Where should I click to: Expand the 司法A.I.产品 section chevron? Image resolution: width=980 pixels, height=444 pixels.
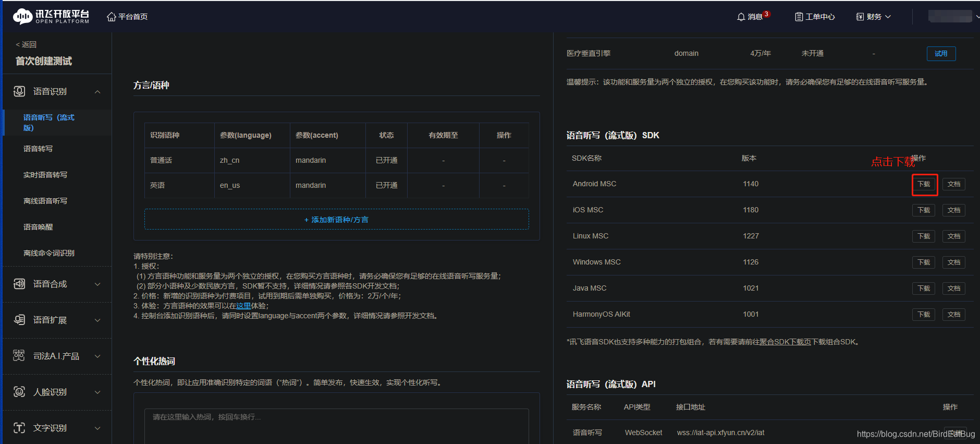click(x=97, y=356)
